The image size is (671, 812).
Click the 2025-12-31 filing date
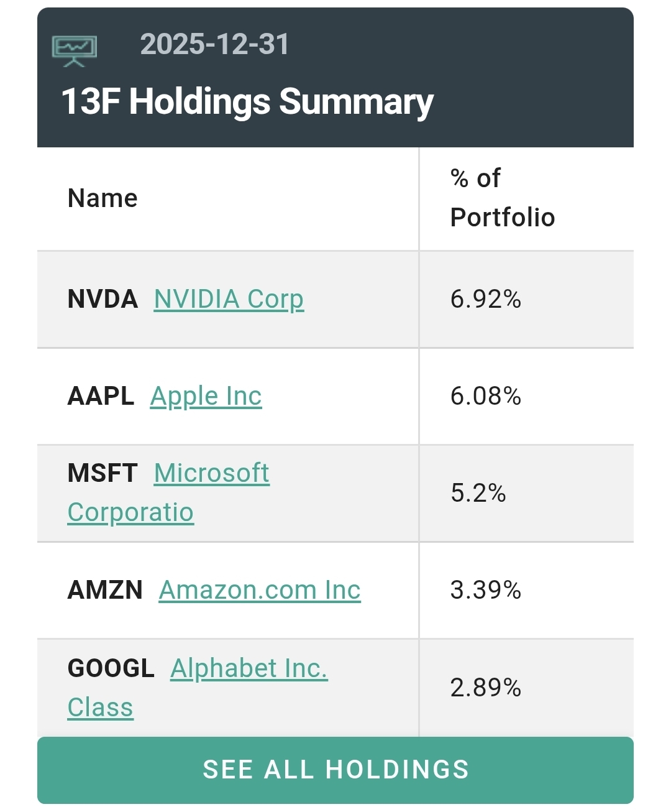tap(214, 44)
